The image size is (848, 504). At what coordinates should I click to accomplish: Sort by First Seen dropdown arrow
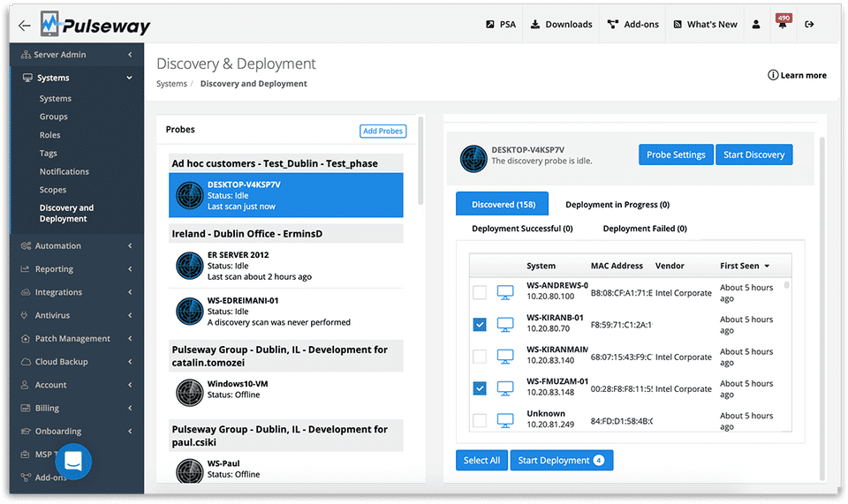[x=767, y=266]
